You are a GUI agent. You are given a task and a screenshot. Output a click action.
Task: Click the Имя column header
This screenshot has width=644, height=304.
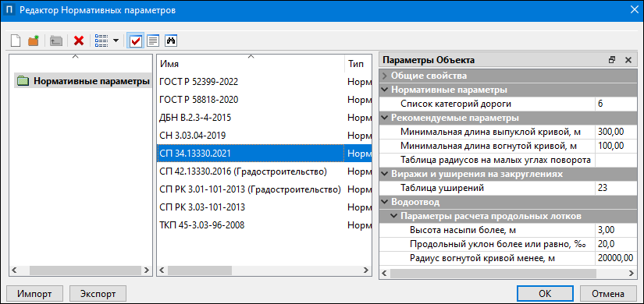point(251,65)
